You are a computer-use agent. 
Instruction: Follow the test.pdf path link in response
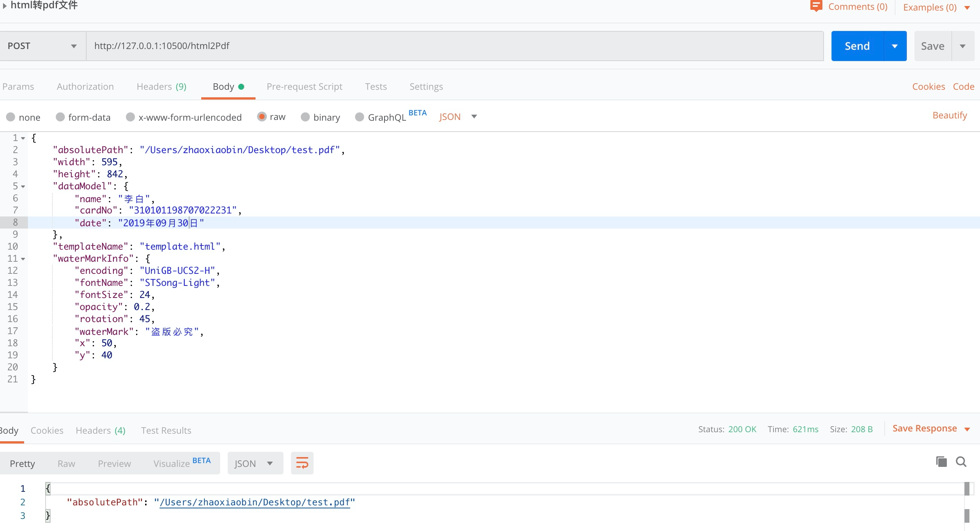[x=254, y=502]
